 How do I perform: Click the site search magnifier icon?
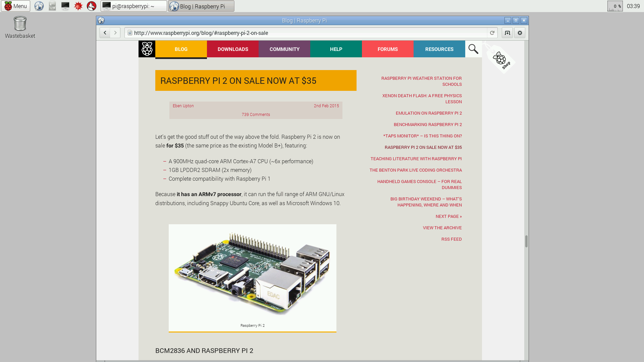473,49
